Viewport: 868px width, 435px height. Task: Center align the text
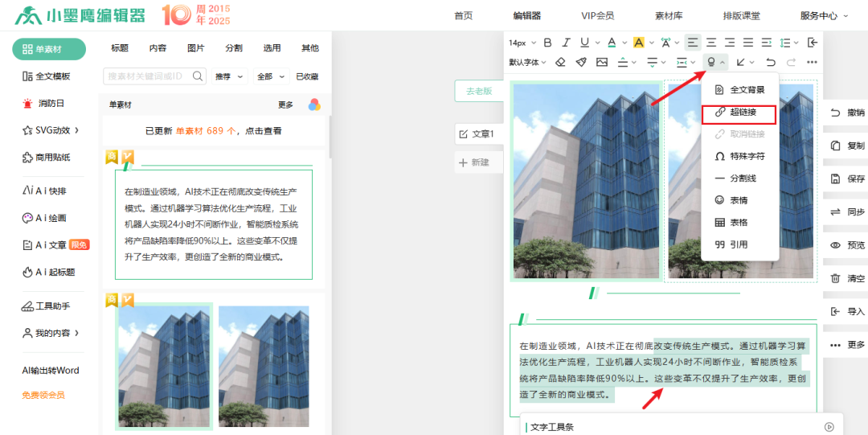click(711, 42)
